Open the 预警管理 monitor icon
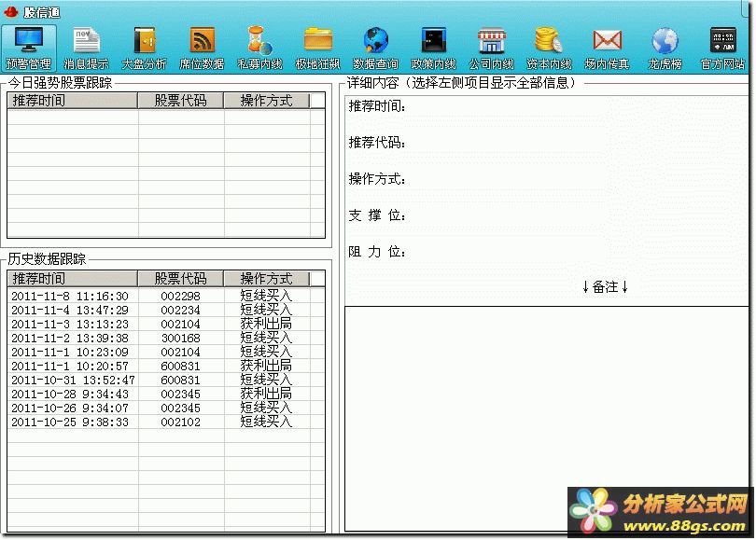Viewport: 756px width, 540px height. point(28,48)
